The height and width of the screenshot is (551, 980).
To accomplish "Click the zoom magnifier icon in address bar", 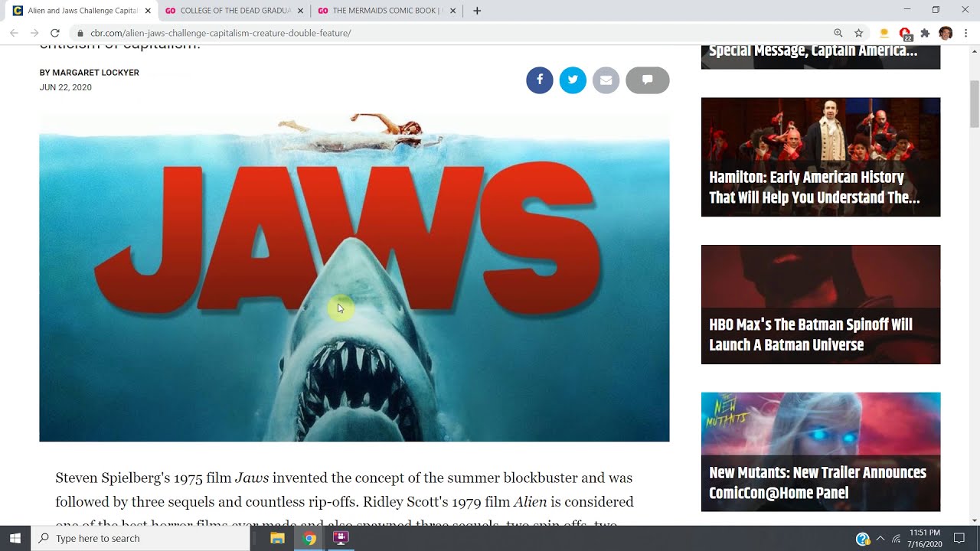I will pos(838,33).
